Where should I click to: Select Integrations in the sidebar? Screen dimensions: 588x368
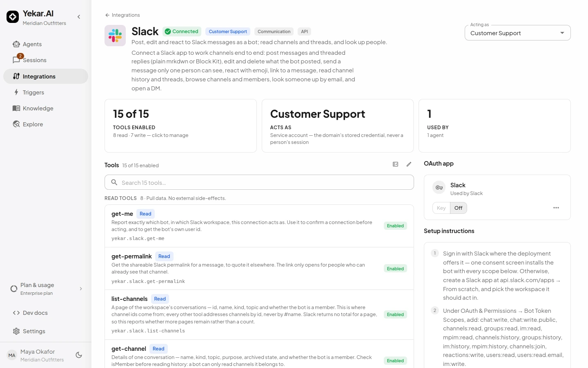tap(46, 76)
